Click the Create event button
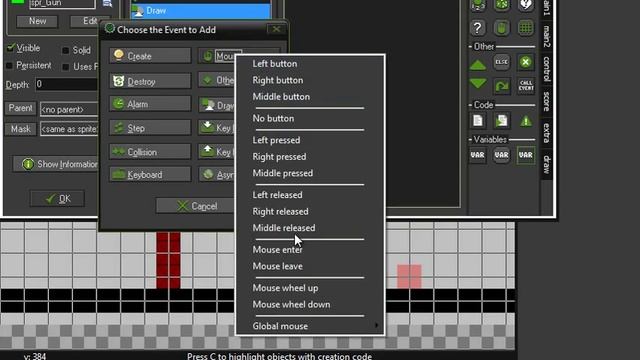 coord(150,56)
